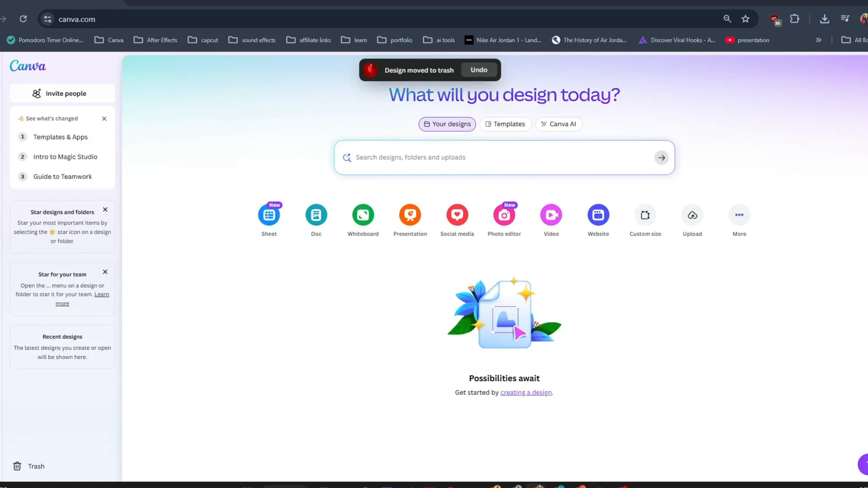Click the red extension icon in toolbar
Screen dimensions: 868x488
pyautogui.click(x=775, y=20)
